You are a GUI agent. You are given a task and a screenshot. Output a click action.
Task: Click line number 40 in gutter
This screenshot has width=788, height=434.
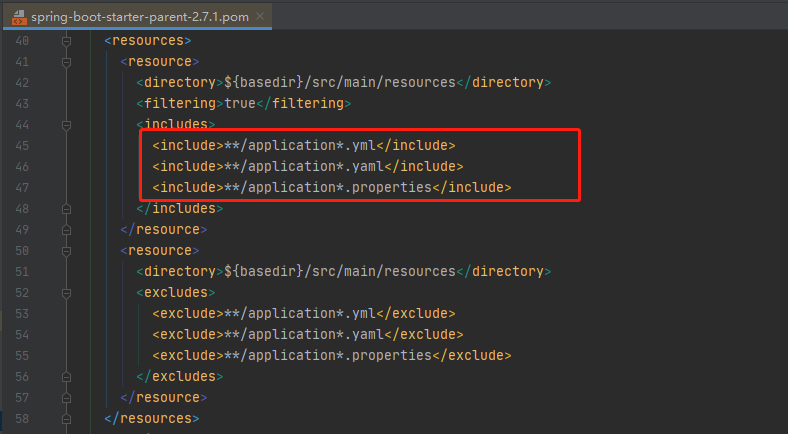click(x=22, y=41)
